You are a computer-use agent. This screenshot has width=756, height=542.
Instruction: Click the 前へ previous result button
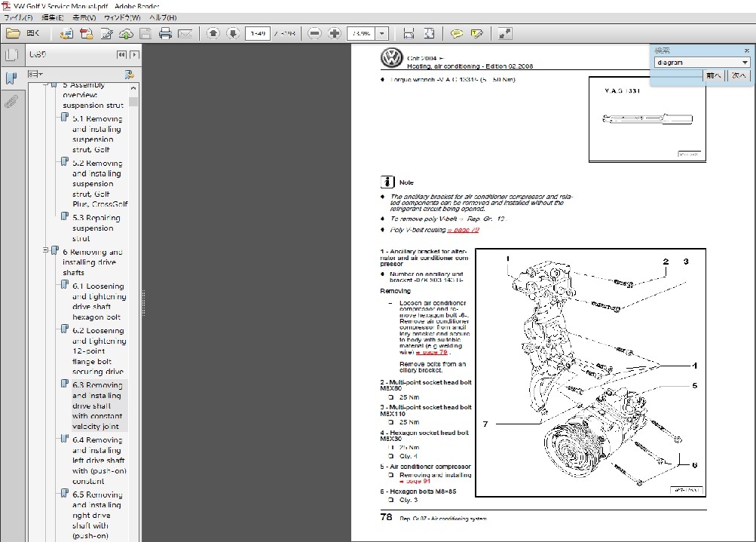click(714, 75)
